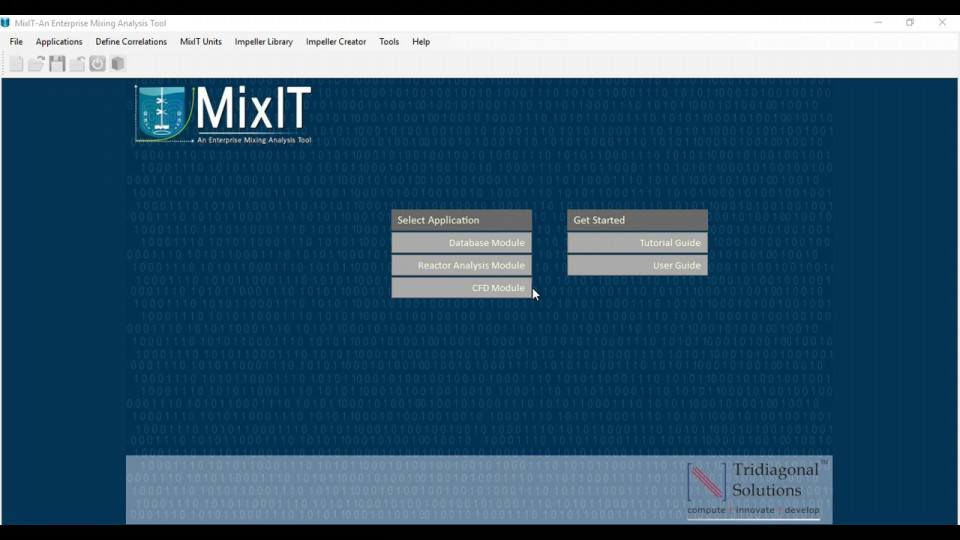
Task: Click the open folder toolbar icon
Action: 37,64
